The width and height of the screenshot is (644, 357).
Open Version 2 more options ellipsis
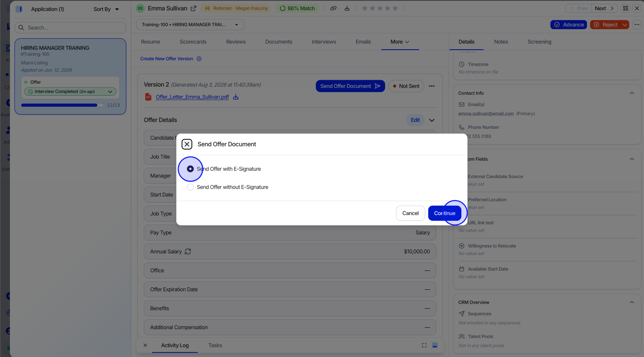coord(432,86)
